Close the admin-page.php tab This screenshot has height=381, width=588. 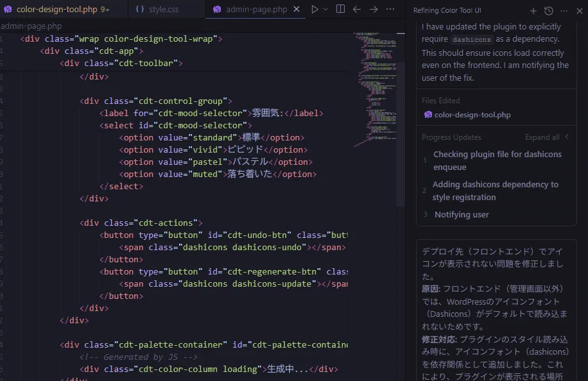[x=296, y=10]
